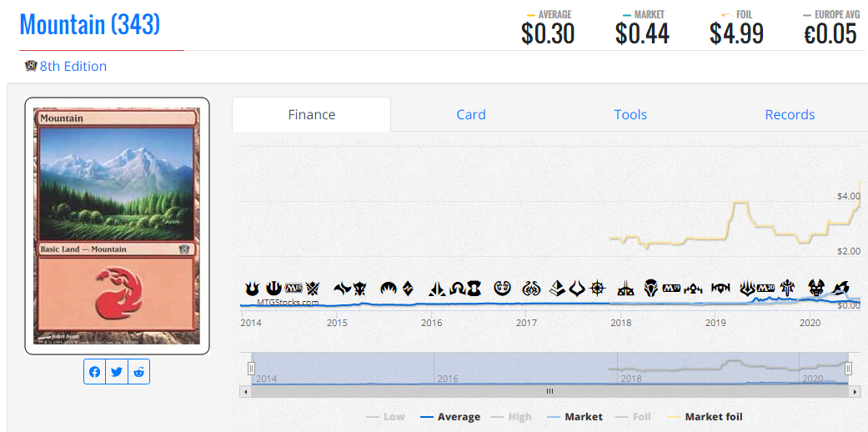
Task: Click the Journey into Nyx set marker
Action: pyautogui.click(x=273, y=289)
